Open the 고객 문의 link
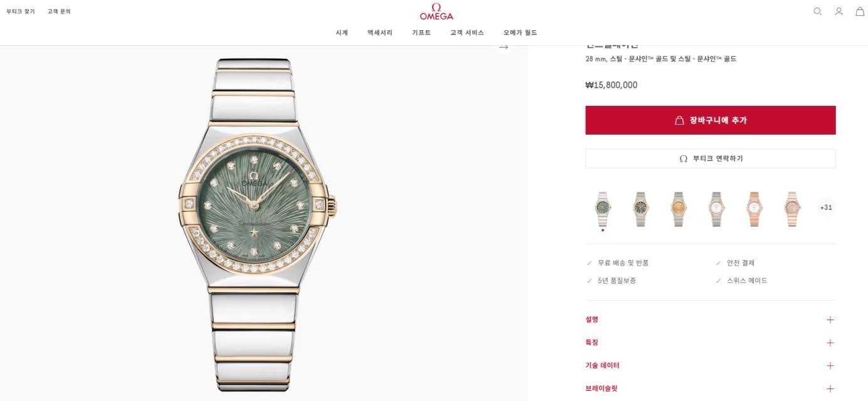868x401 pixels. pos(59,11)
